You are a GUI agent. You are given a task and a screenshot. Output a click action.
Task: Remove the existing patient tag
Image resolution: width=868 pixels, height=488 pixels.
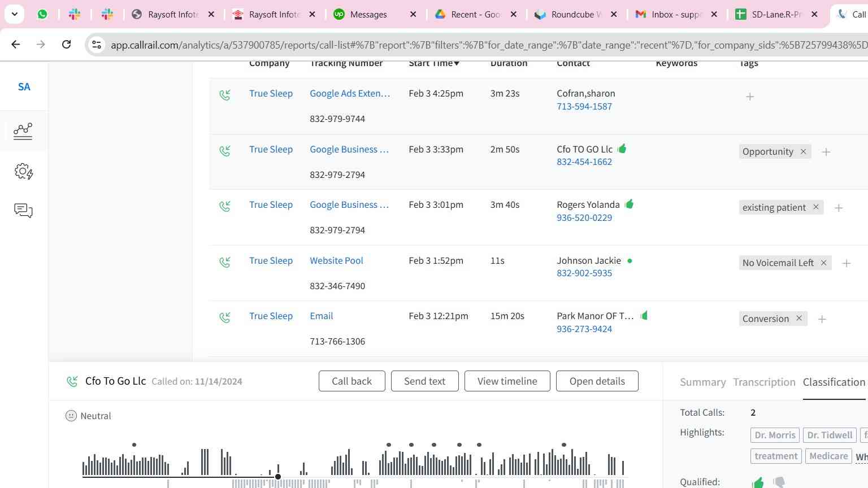pos(815,207)
